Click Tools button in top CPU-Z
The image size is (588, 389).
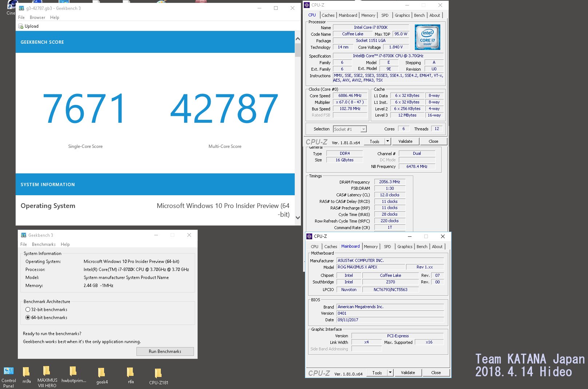[x=374, y=141]
